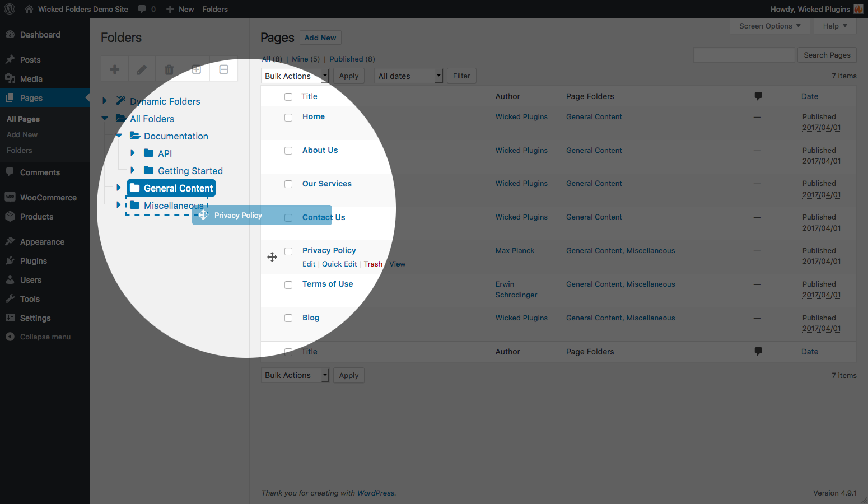Click the Quick Edit link under Privacy Policy
The width and height of the screenshot is (868, 504).
point(339,264)
